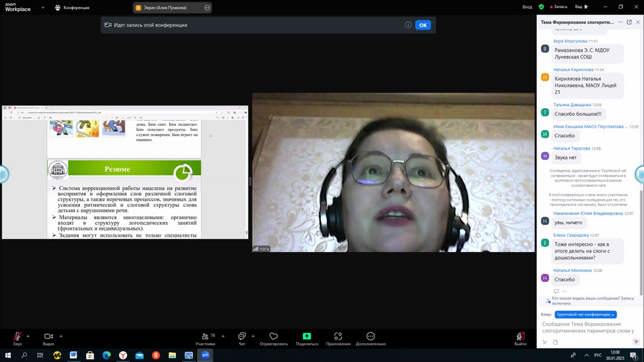Open Yandex Browser from the taskbar
Viewport: 644px width, 362px height.
click(123, 355)
